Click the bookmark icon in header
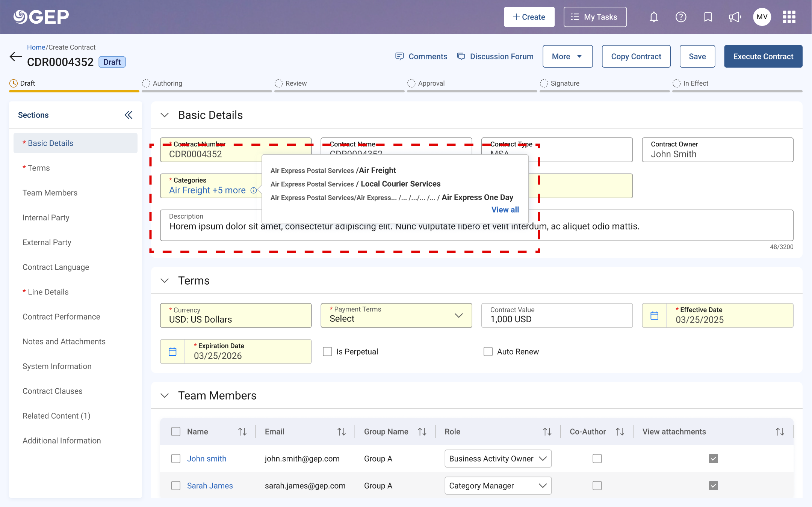Viewport: 812px width, 507px height. [708, 17]
